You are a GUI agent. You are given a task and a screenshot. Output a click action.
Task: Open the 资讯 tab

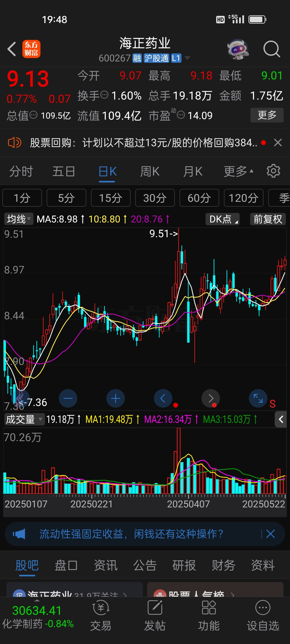point(106,566)
